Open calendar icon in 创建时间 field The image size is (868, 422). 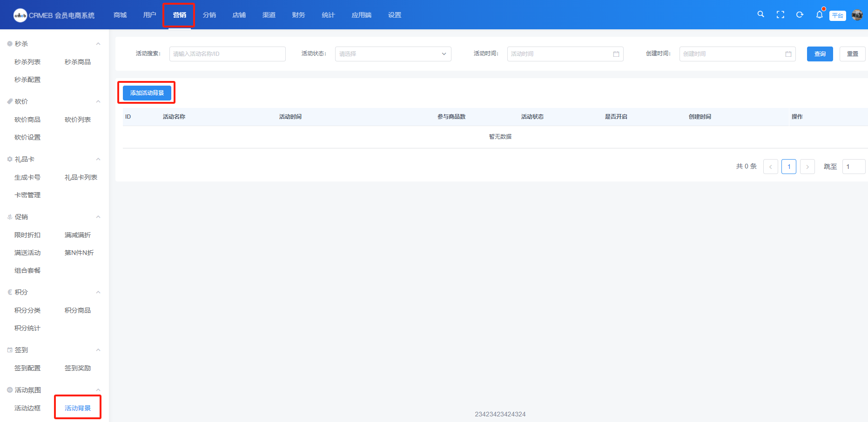[788, 54]
